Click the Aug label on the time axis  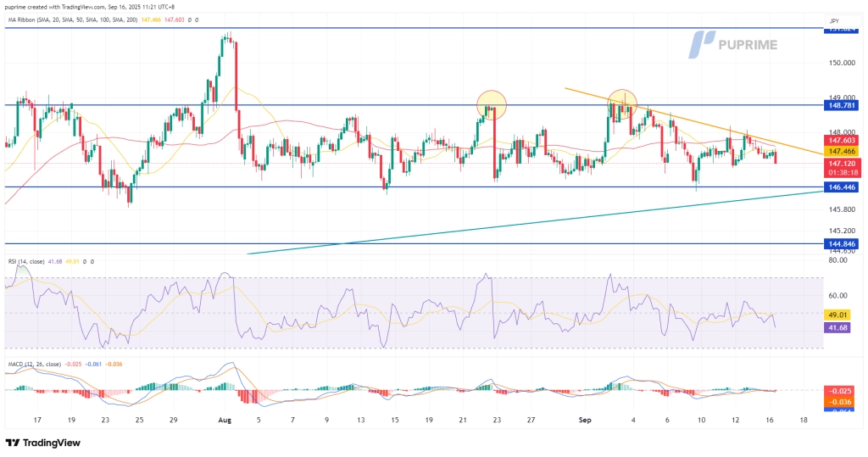point(224,420)
